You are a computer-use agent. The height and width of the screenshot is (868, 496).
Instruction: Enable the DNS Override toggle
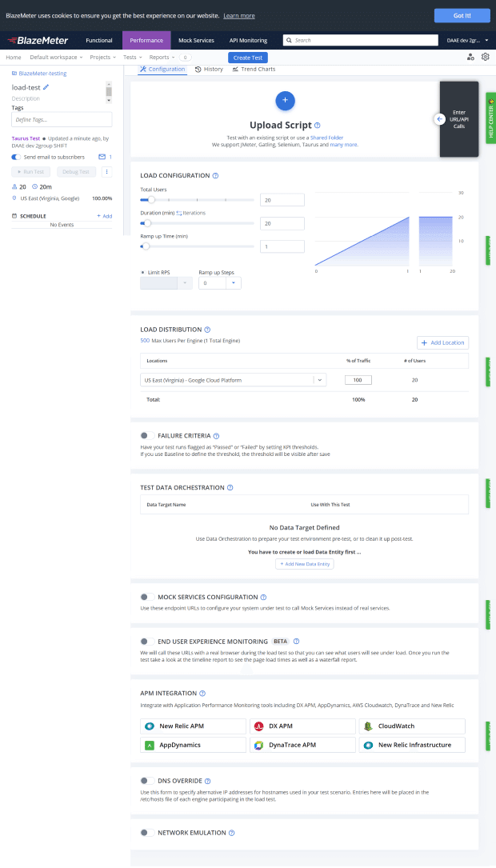click(x=147, y=781)
